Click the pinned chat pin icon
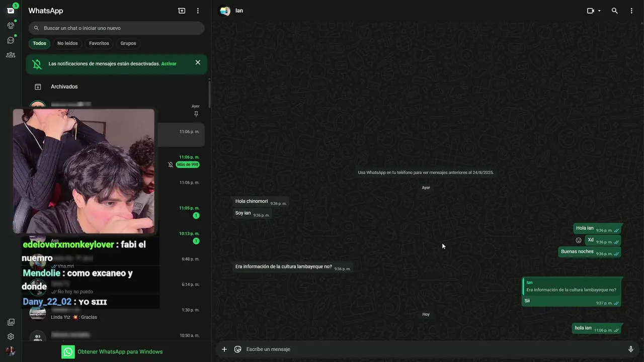644x362 pixels. [196, 114]
